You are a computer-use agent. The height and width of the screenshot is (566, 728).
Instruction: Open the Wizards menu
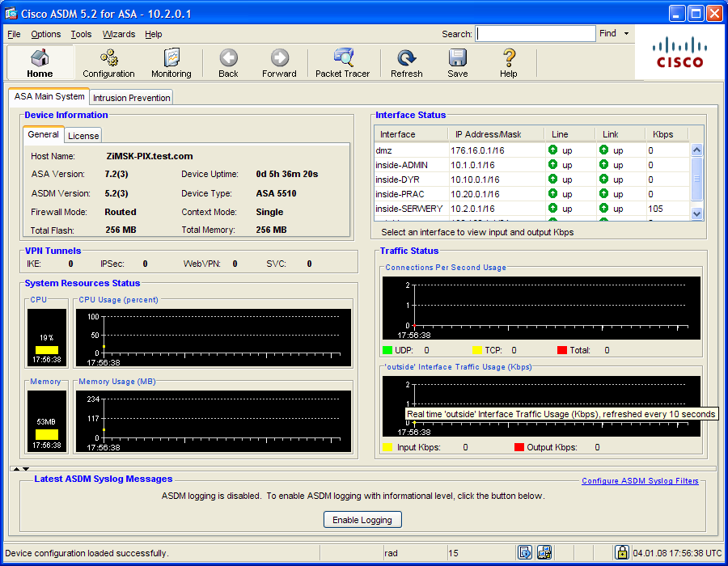[119, 34]
